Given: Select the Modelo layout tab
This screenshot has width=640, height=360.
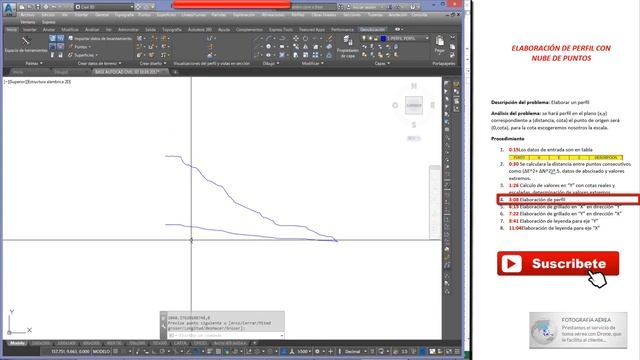Looking at the screenshot, I should pyautogui.click(x=18, y=343).
